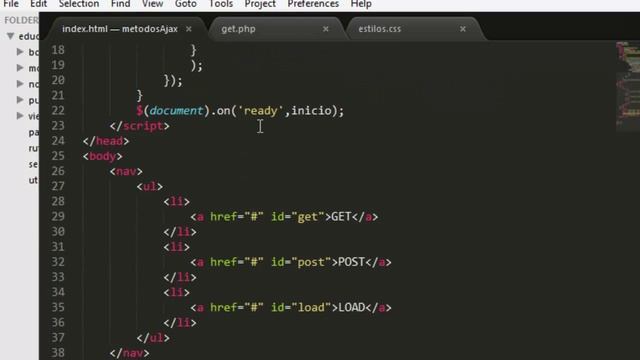Click the FOLDERS sidebar heading
This screenshot has height=360, width=640.
(21, 20)
